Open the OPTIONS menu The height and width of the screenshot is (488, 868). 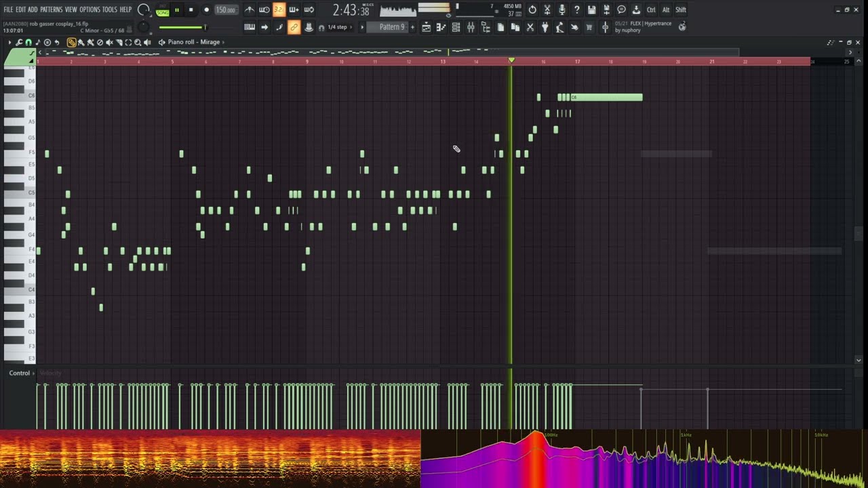pyautogui.click(x=90, y=9)
